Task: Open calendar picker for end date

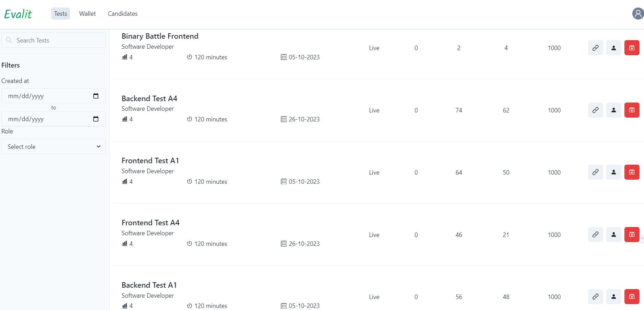Action: [x=96, y=119]
